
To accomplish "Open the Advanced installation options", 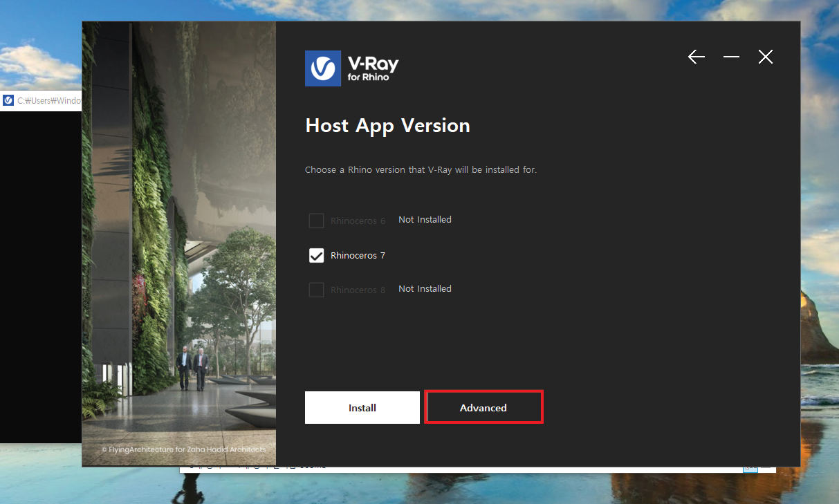I will [483, 408].
